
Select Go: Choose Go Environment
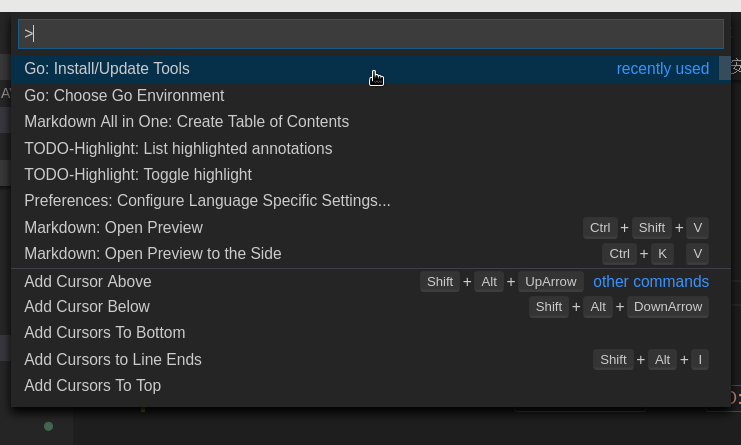click(x=365, y=95)
